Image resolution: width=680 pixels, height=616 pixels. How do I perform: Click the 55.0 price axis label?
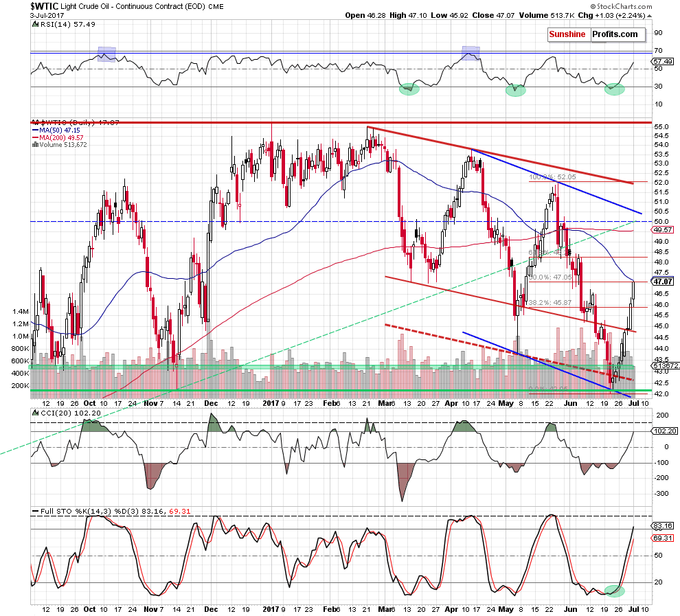(x=661, y=126)
